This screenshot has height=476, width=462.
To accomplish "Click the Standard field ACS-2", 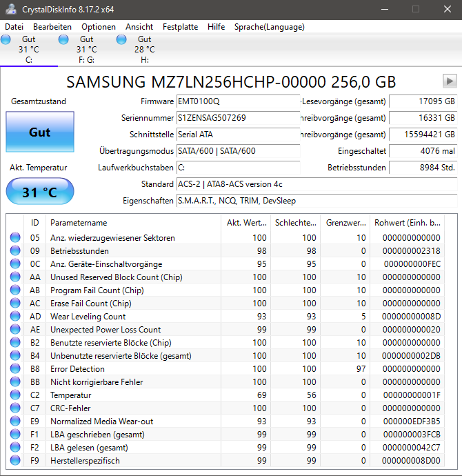I will (x=317, y=184).
